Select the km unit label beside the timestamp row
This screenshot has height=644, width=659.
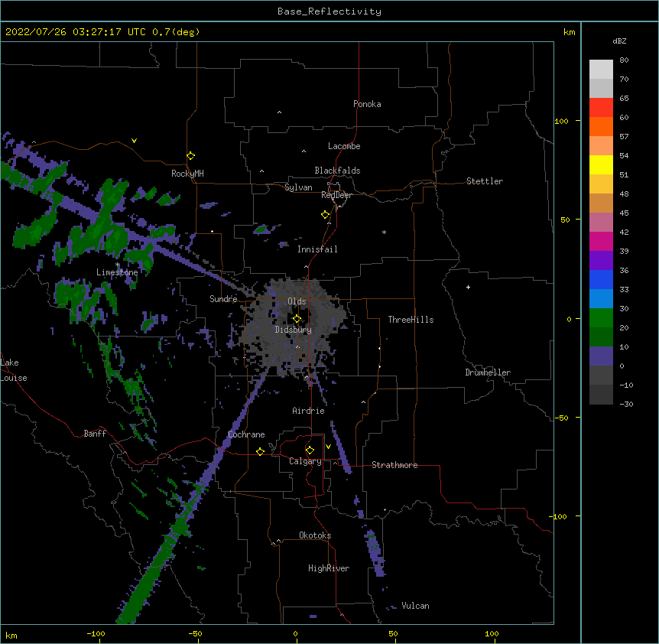click(x=569, y=32)
